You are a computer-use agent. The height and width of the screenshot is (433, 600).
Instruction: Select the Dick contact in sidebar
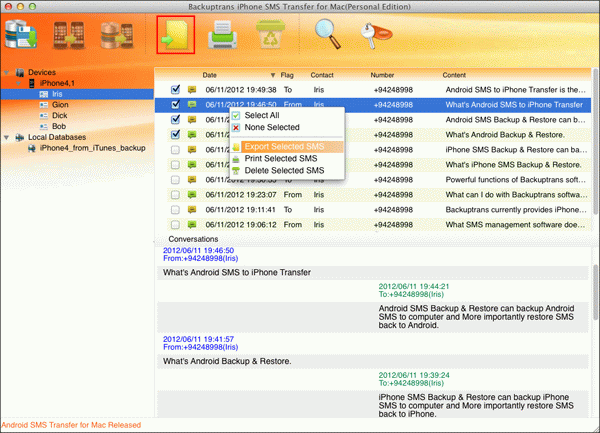(x=60, y=116)
